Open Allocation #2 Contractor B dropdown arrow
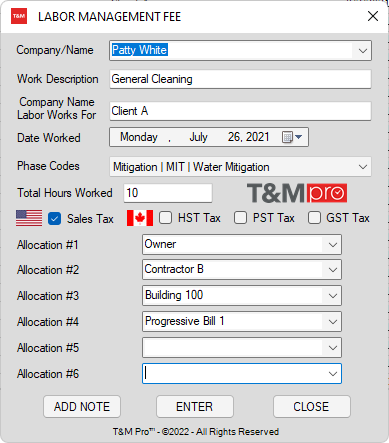This screenshot has height=443, width=389. tap(332, 270)
